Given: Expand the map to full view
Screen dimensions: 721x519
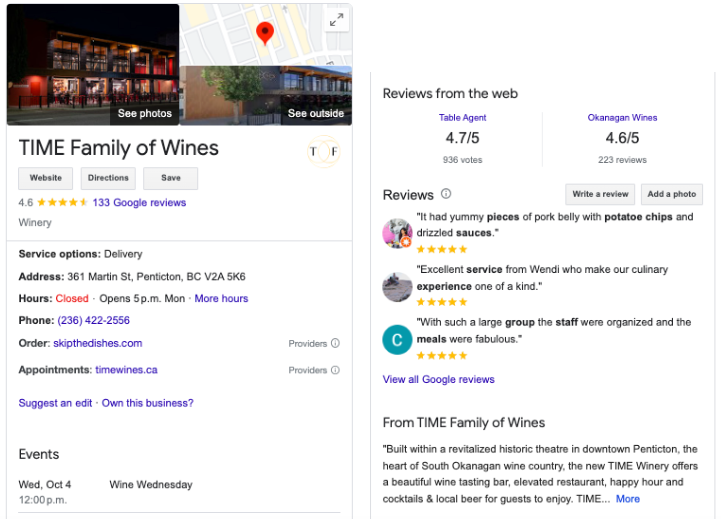Looking at the screenshot, I should point(337,20).
